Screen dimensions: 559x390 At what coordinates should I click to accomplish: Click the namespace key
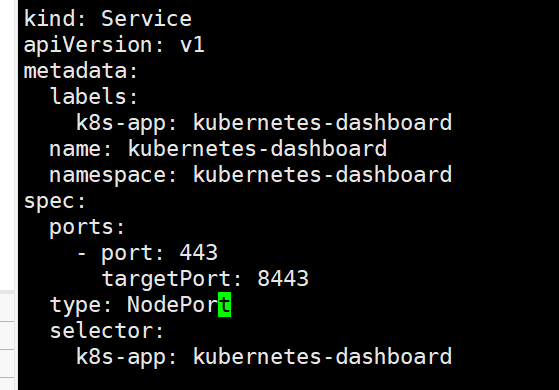pos(108,175)
